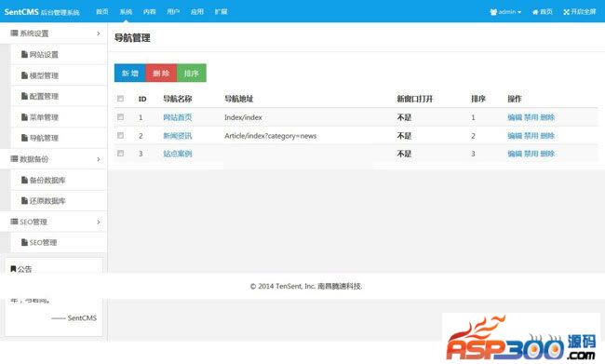605x364 pixels.
Task: Open the 首页 tab in the top navigation
Action: [x=102, y=11]
